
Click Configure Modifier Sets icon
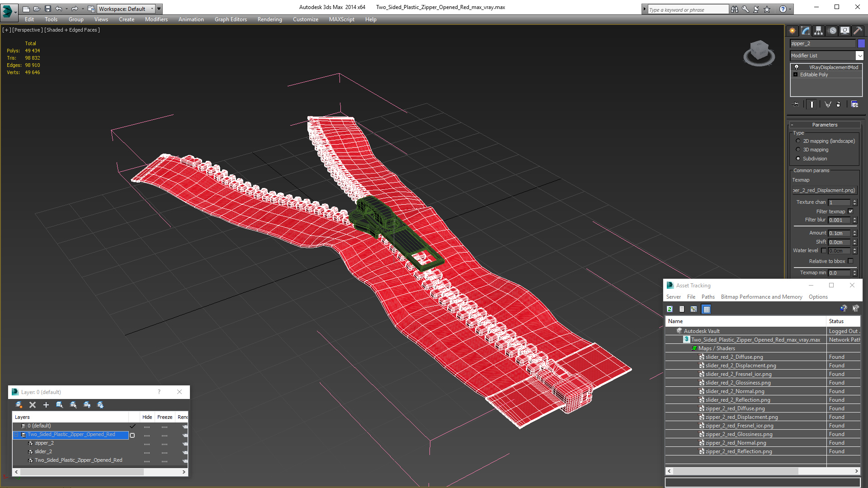[x=854, y=104]
